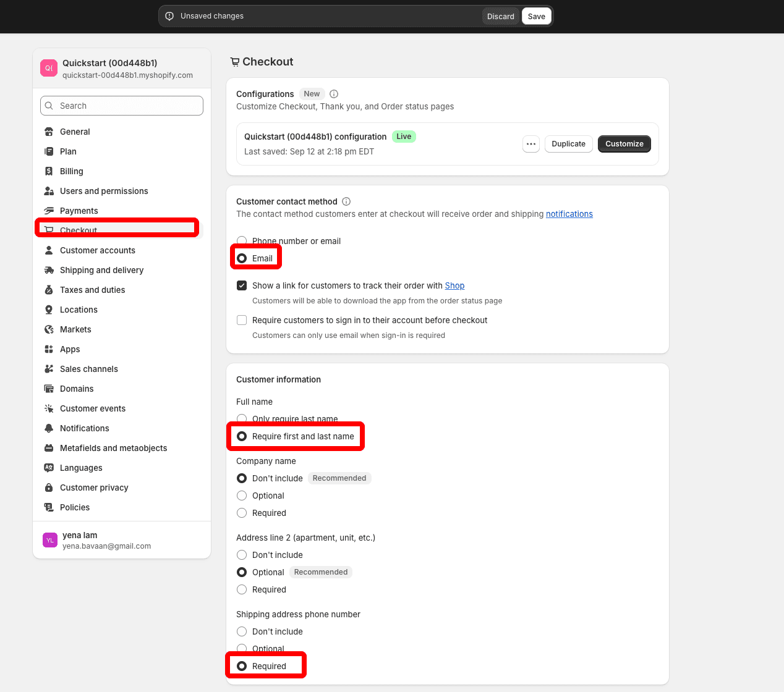784x692 pixels.
Task: Click the Customer privacy lock icon
Action: coord(49,487)
